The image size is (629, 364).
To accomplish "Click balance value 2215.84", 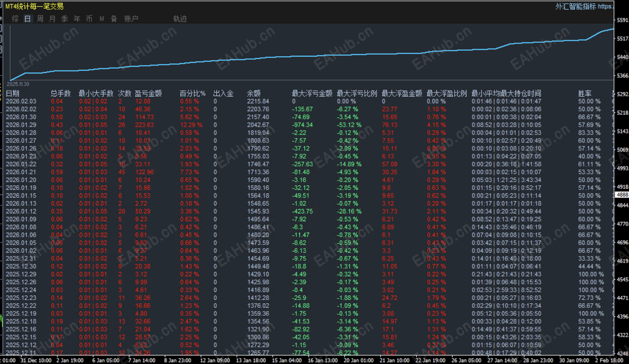I will pos(258,101).
